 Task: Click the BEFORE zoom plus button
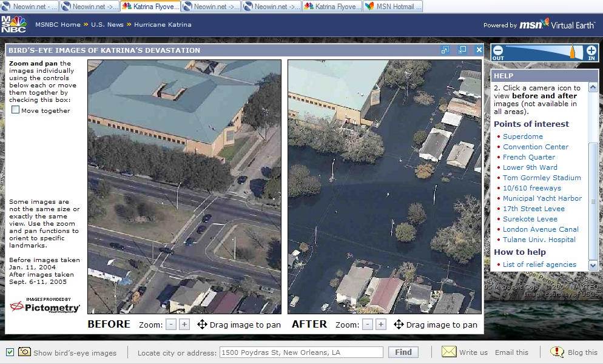[x=183, y=325]
